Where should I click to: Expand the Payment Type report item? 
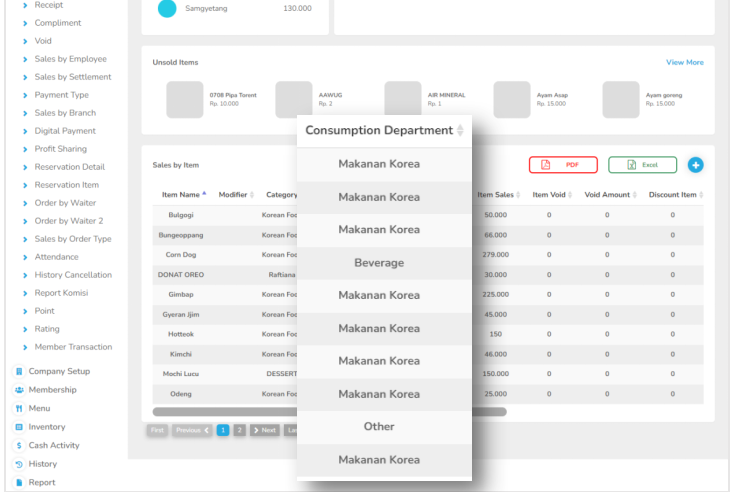coord(61,95)
